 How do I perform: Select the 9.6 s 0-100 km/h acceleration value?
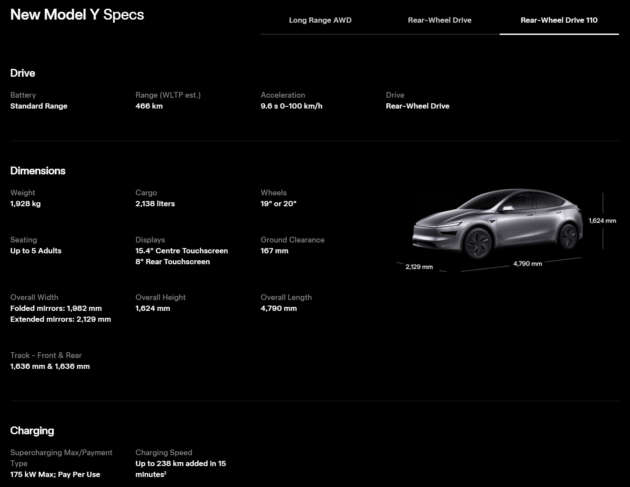291,106
